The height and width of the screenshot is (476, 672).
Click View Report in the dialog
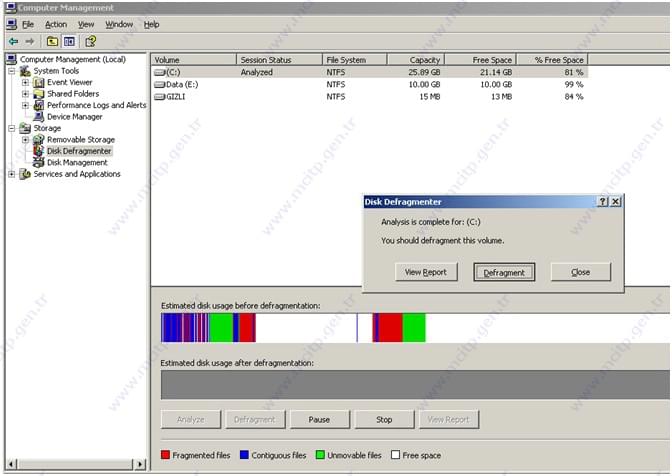pos(426,272)
